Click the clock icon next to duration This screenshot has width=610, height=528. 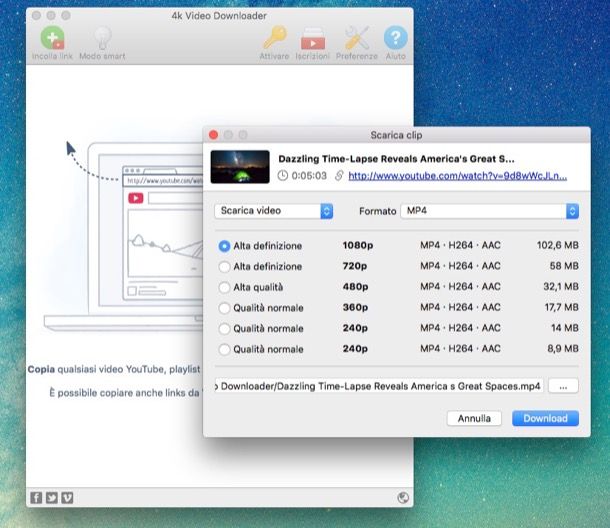point(283,175)
